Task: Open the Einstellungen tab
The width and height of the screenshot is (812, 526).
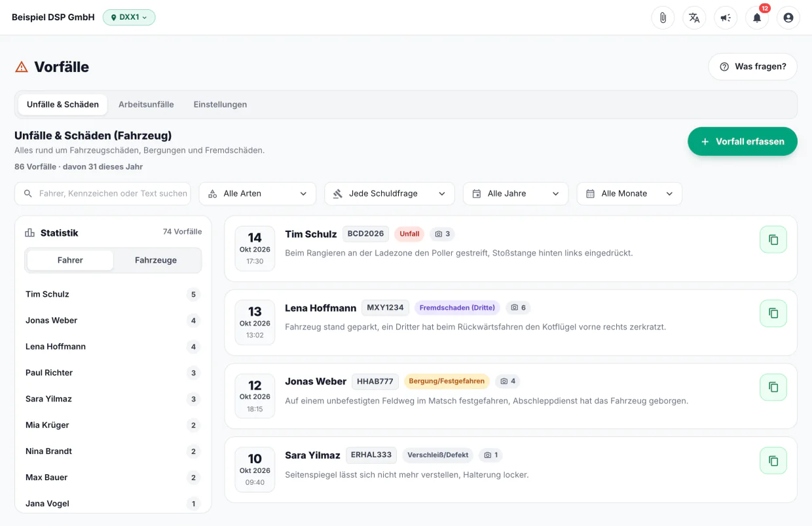Action: click(x=220, y=104)
